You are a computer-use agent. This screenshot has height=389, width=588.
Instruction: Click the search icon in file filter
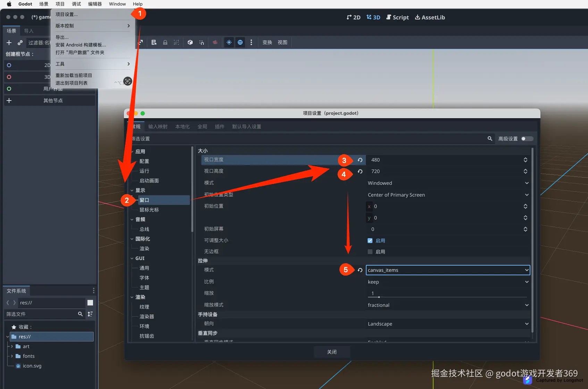[x=80, y=314]
